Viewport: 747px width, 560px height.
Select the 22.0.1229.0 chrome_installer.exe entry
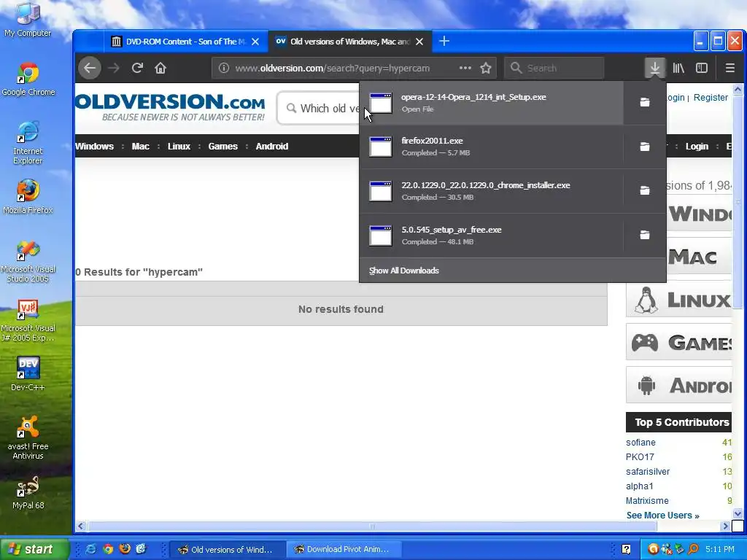click(491, 191)
